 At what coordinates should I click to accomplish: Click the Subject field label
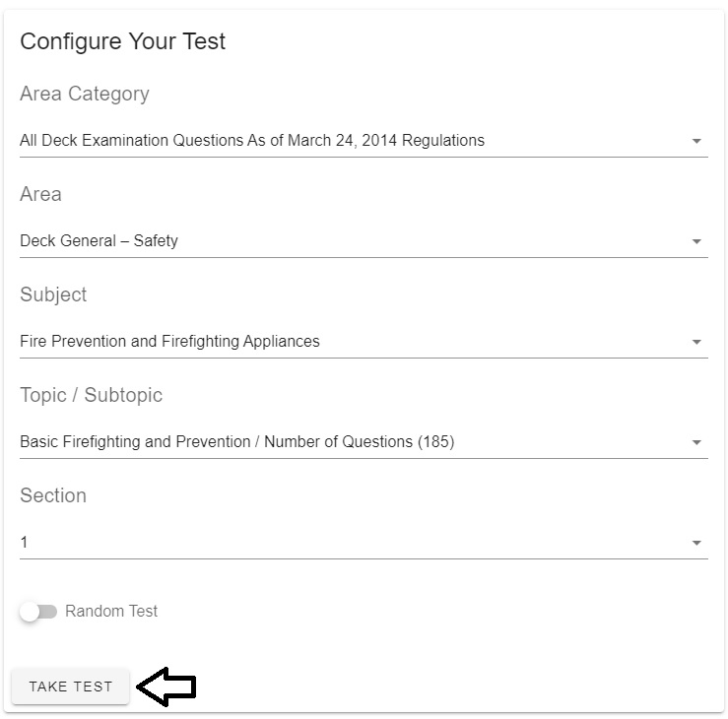click(53, 295)
